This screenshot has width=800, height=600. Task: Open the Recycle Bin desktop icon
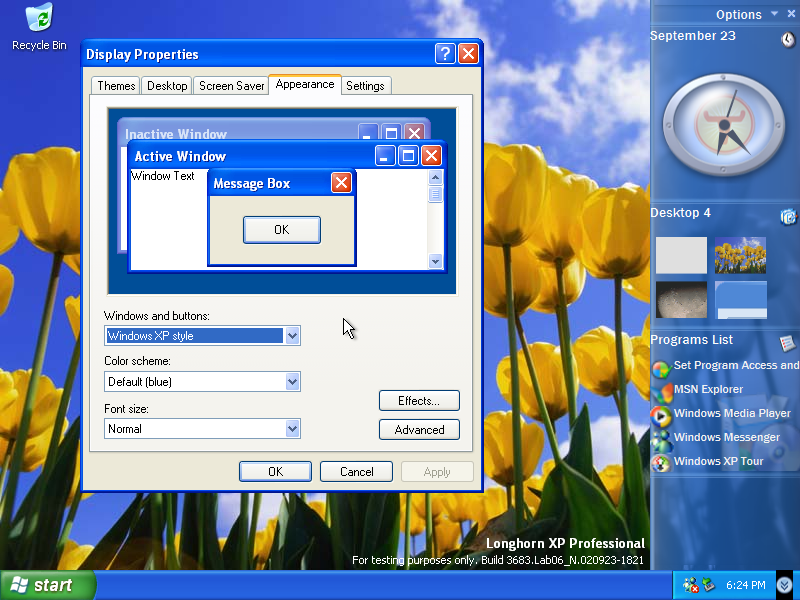click(x=39, y=22)
